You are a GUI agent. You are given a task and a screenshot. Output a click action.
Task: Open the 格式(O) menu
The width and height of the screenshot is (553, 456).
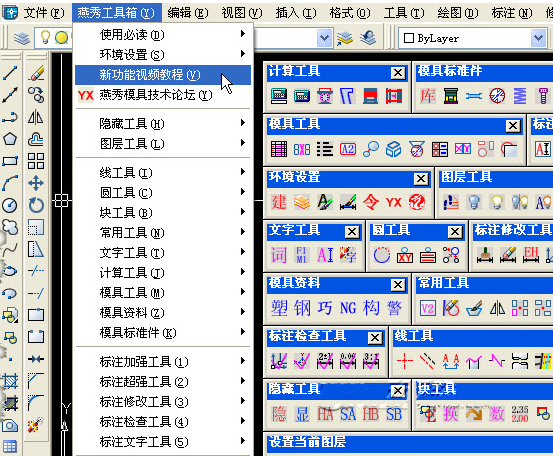[x=350, y=13]
